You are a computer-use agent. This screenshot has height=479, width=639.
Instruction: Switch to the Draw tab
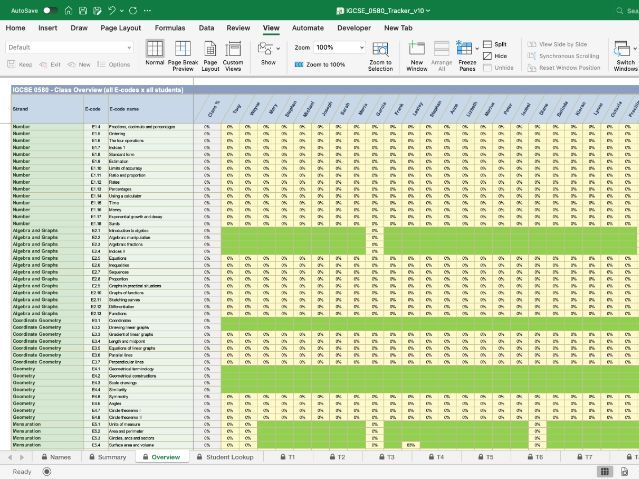(x=79, y=28)
